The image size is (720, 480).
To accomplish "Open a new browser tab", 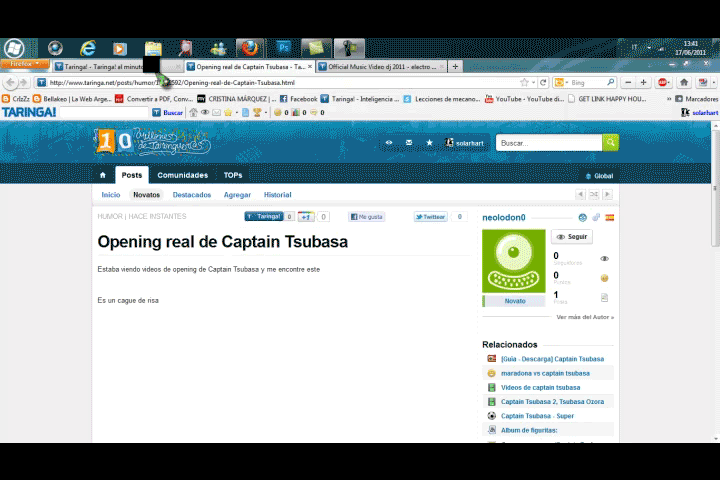I will 455,67.
